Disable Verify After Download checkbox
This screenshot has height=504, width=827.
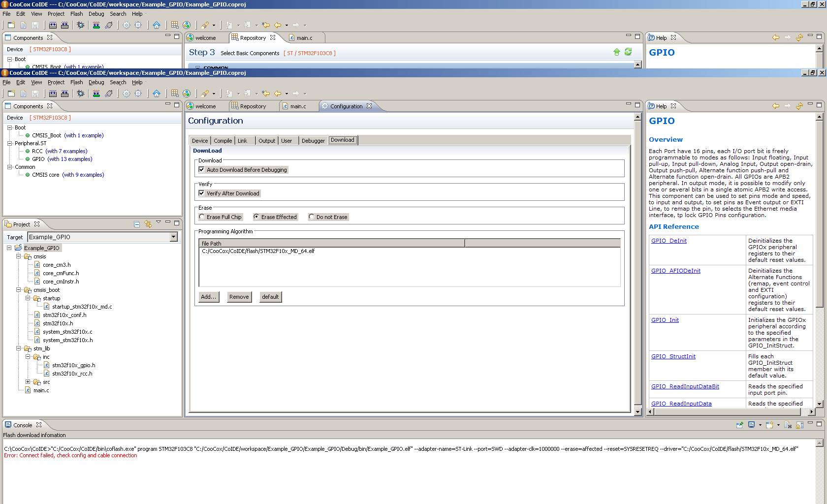coord(201,193)
